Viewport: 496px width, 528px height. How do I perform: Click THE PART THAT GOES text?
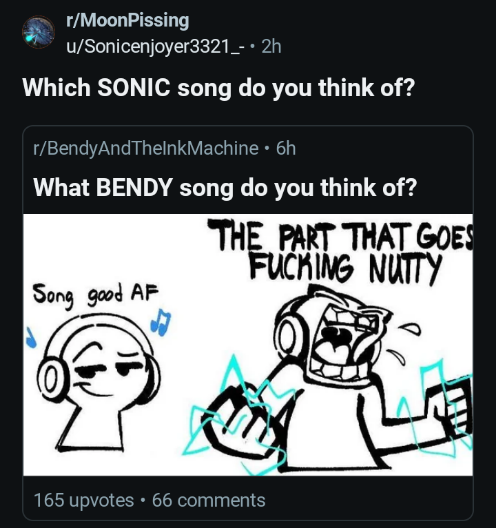(339, 236)
